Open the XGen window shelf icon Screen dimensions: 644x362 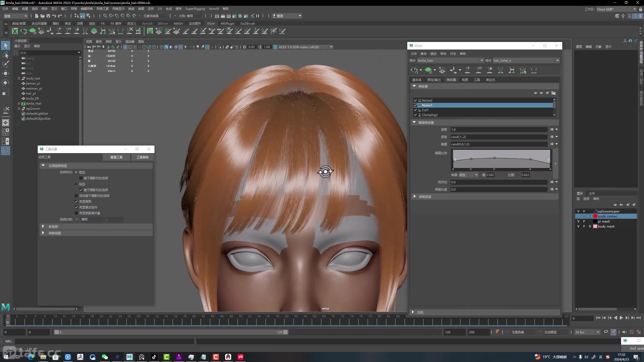(15, 31)
